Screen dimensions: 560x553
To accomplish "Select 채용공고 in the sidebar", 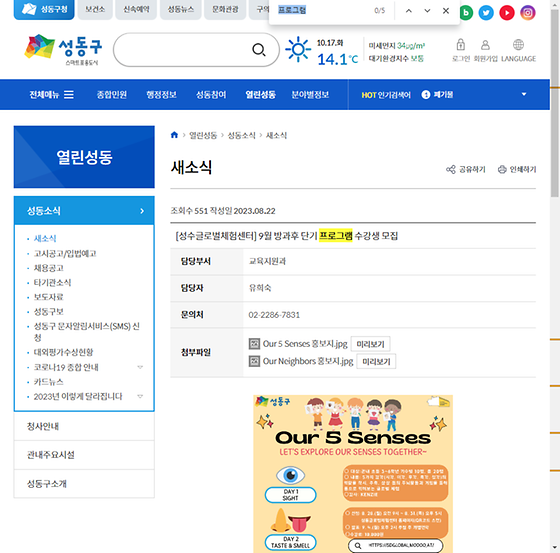I will coord(49,268).
